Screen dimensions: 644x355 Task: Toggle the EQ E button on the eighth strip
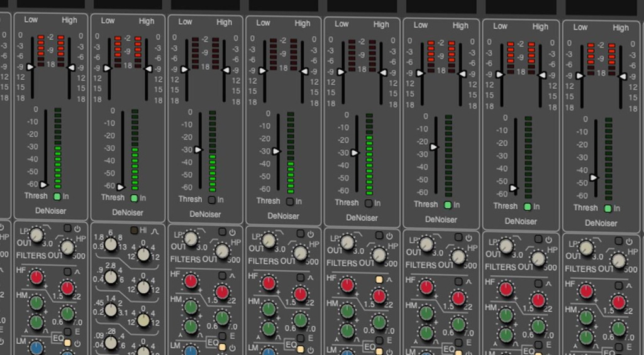pyautogui.click(x=619, y=347)
